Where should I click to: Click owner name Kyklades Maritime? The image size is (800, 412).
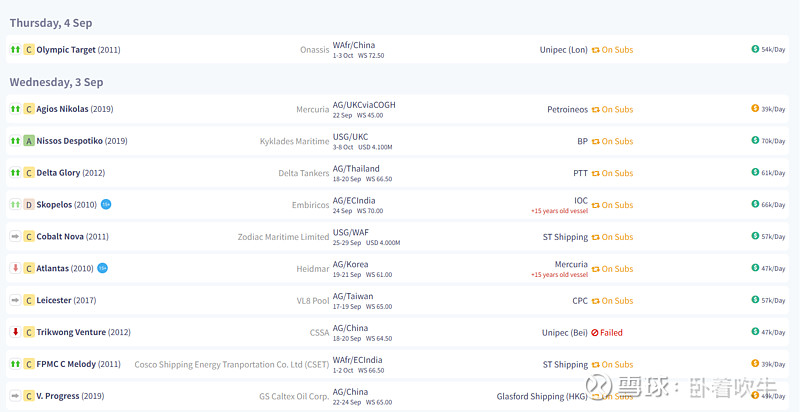tap(294, 141)
